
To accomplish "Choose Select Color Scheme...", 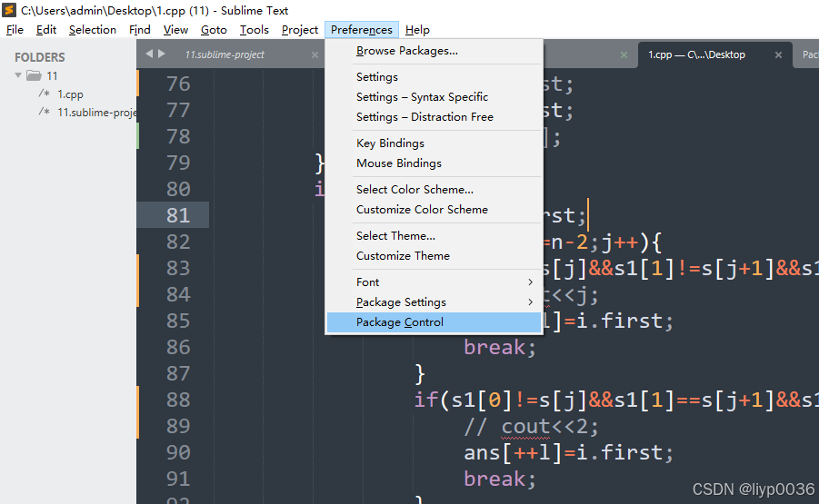I will click(x=434, y=190).
